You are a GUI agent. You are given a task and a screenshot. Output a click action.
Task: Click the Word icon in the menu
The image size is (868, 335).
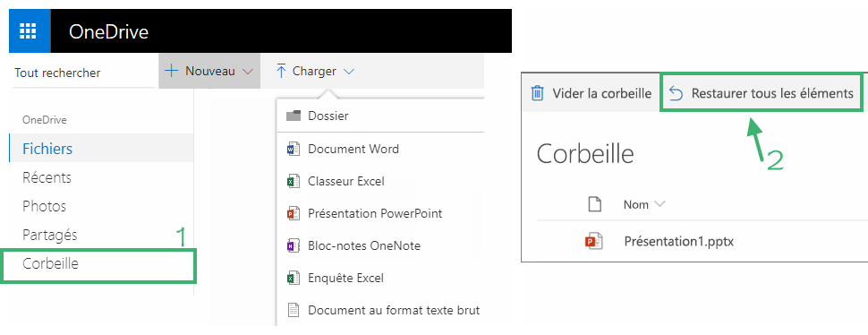pos(293,149)
